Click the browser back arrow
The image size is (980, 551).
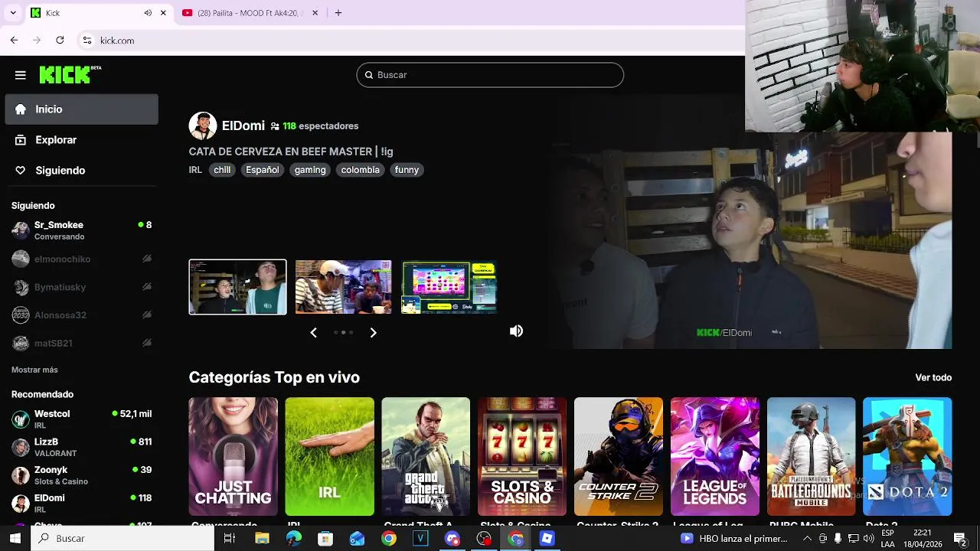tap(14, 41)
